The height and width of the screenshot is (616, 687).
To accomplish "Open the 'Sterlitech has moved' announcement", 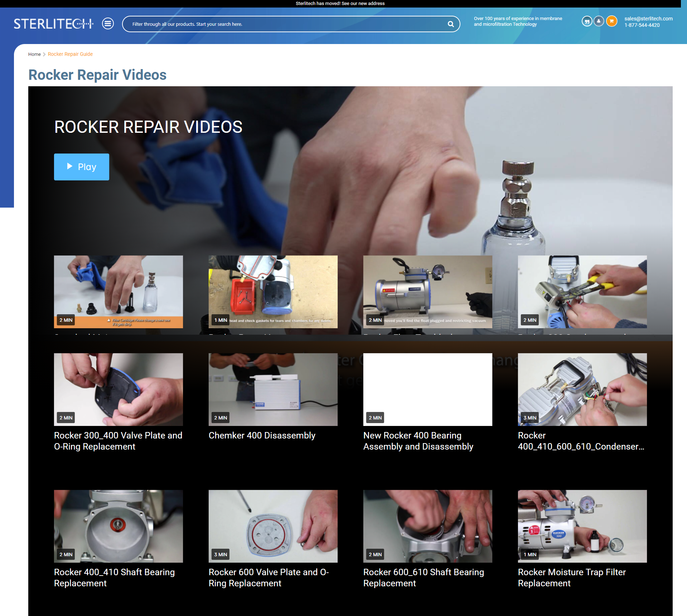I will click(x=340, y=4).
